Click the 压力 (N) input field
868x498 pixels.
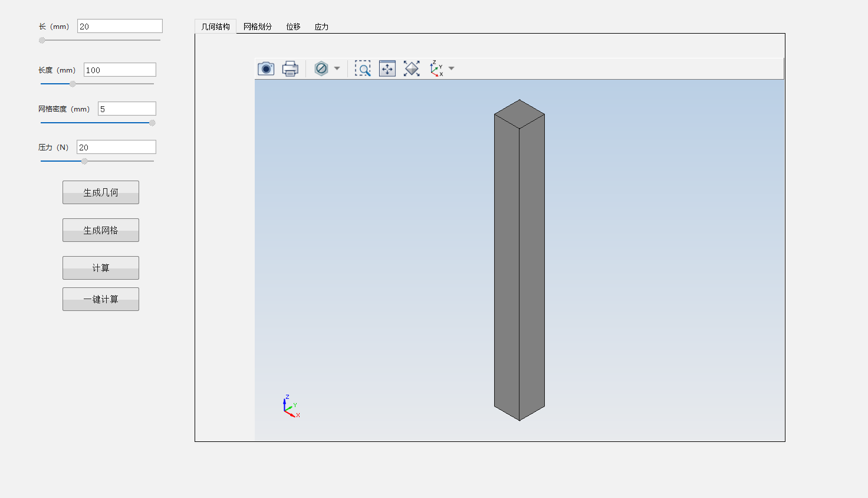click(116, 147)
